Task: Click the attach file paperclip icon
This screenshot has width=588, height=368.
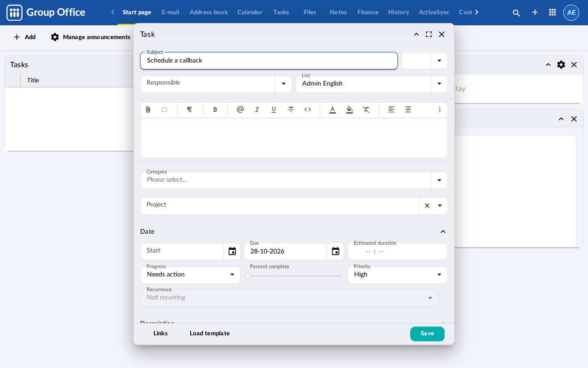Action: [x=148, y=109]
